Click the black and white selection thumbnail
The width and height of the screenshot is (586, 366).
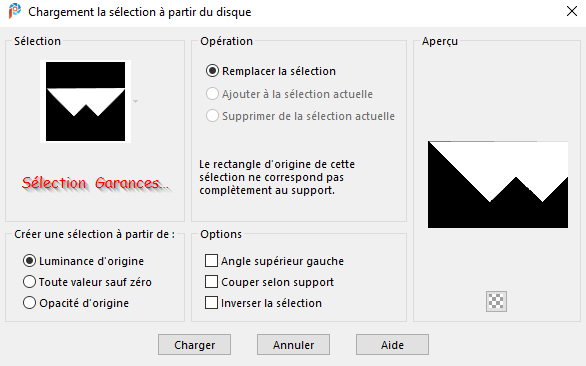point(86,101)
